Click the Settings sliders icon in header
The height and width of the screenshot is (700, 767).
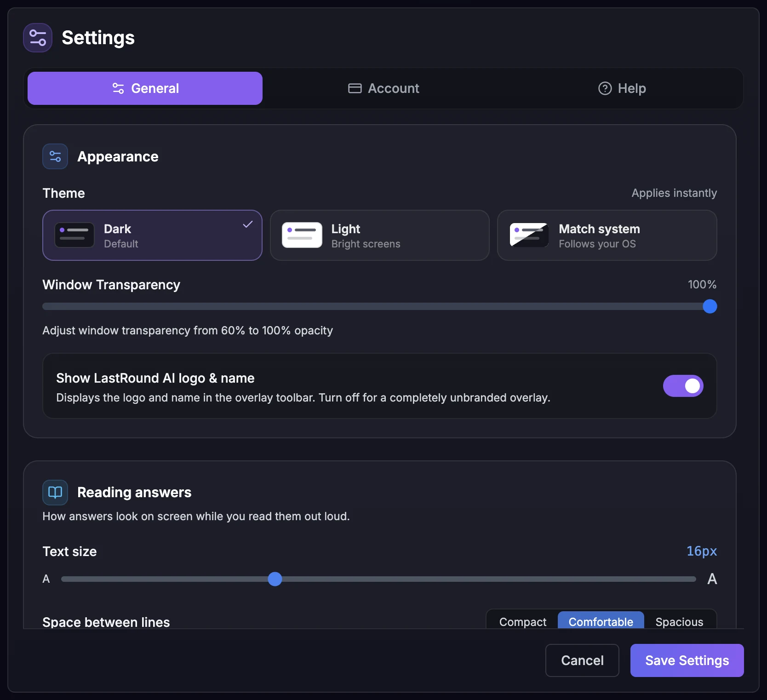click(x=38, y=38)
